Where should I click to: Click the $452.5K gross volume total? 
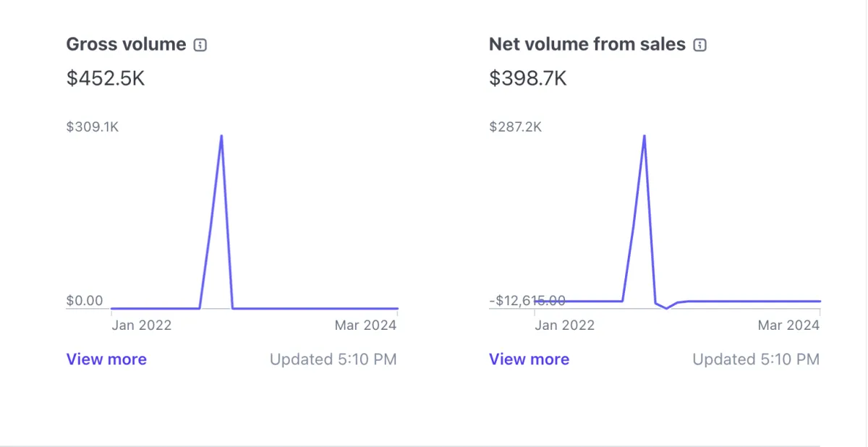click(x=106, y=78)
